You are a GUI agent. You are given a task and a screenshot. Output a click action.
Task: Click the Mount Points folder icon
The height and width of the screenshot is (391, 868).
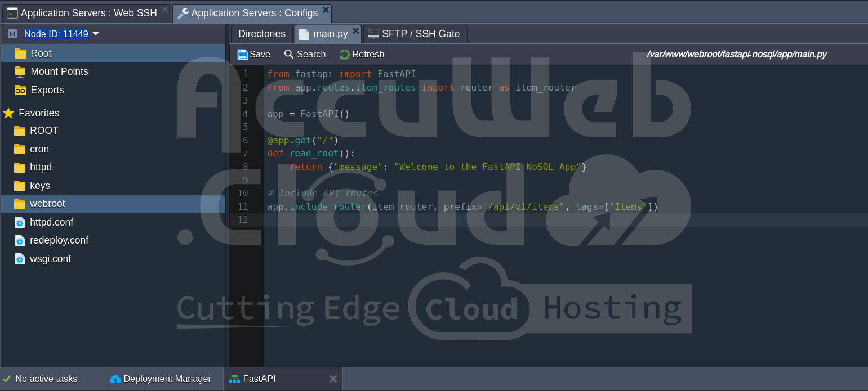pyautogui.click(x=20, y=71)
